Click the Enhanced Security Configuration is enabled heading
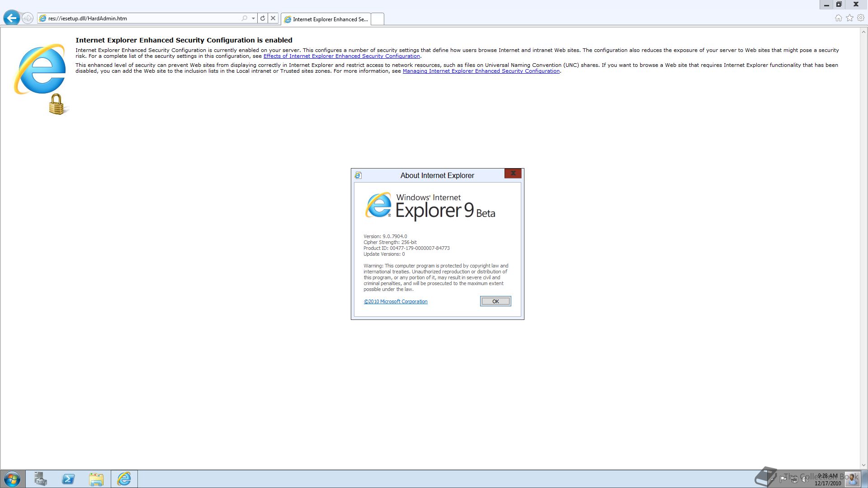The width and height of the screenshot is (868, 488). click(184, 40)
